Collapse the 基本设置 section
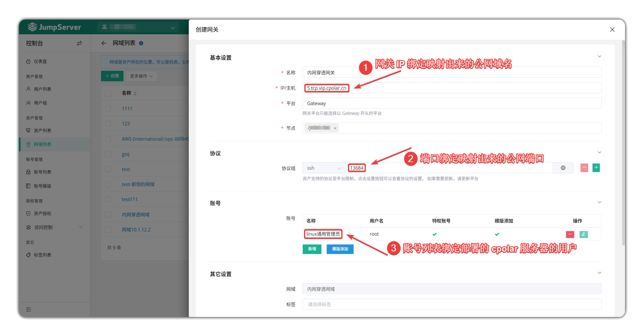Image resolution: width=644 pixels, height=330 pixels. [x=599, y=56]
